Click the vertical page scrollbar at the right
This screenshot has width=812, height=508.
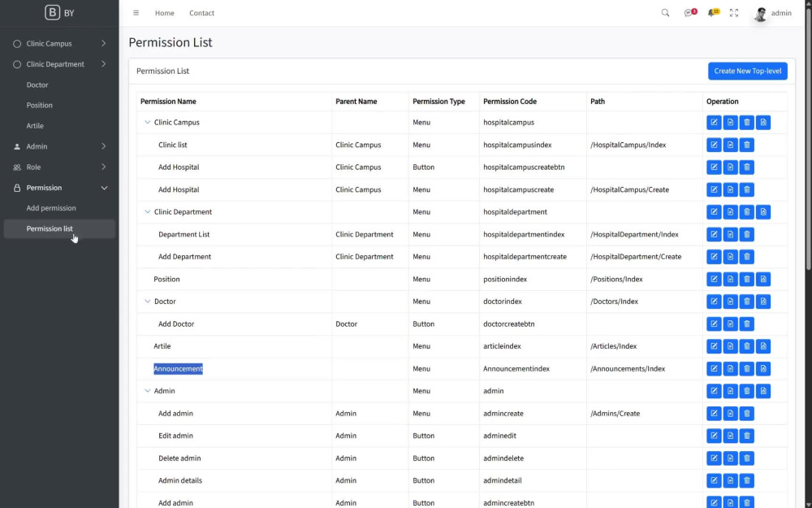click(x=809, y=140)
